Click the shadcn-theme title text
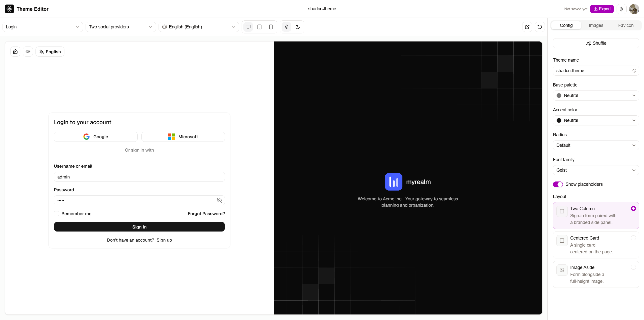The width and height of the screenshot is (644, 320). pyautogui.click(x=322, y=9)
